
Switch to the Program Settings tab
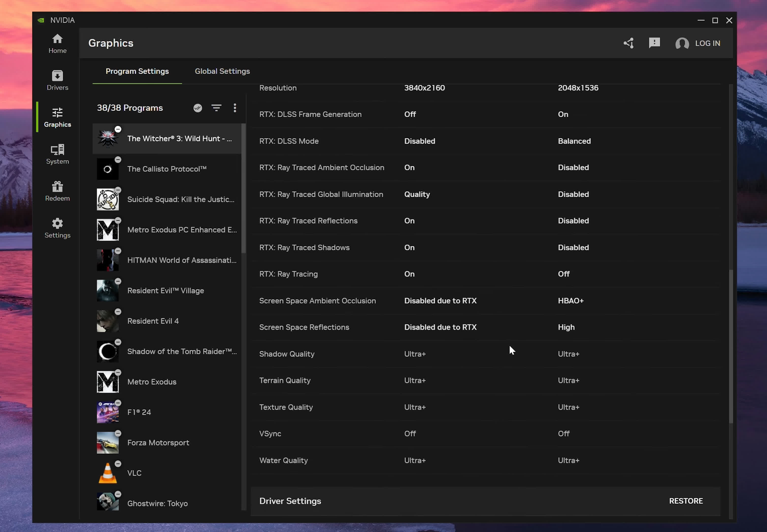(x=137, y=71)
